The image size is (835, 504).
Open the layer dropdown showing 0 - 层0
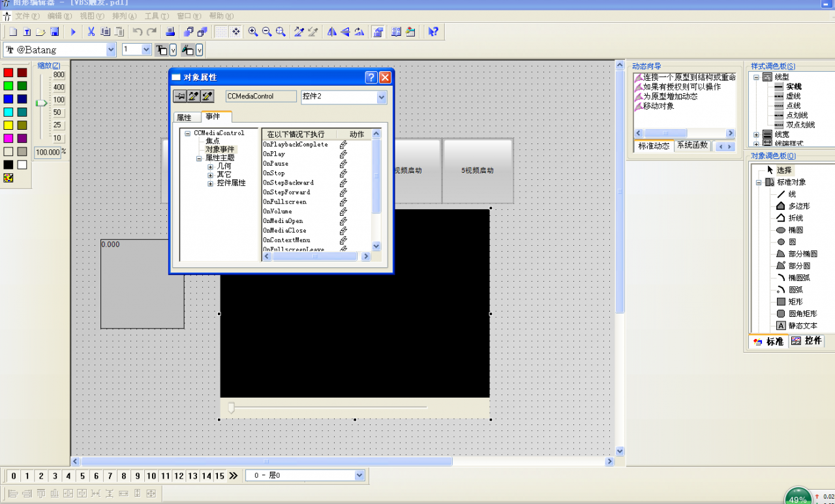tap(359, 475)
